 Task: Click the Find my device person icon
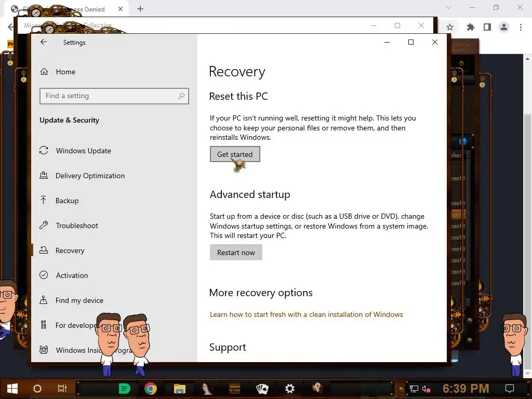point(44,300)
